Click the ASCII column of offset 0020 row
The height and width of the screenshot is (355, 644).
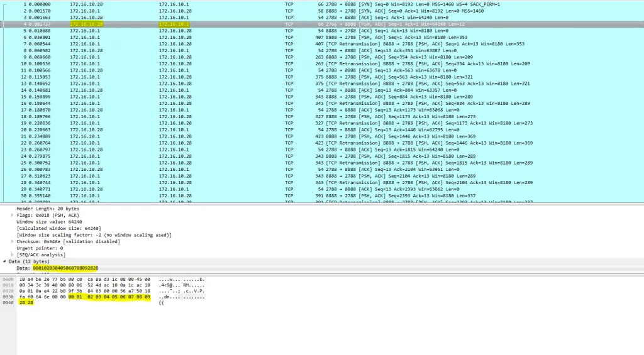(182, 291)
